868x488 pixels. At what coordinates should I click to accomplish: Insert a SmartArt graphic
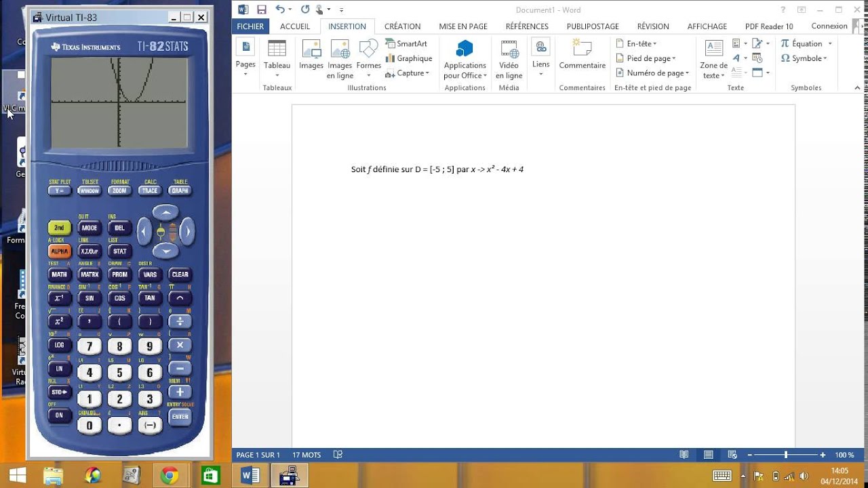[x=406, y=43]
